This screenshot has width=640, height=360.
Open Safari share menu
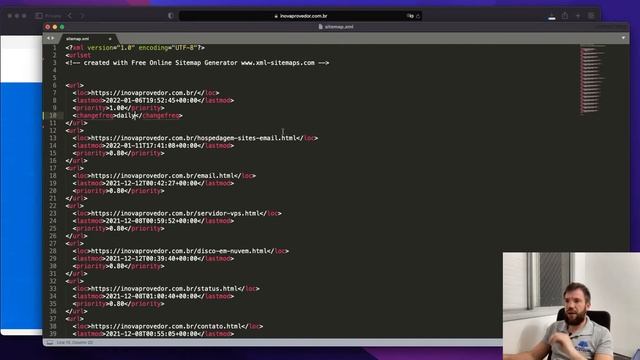(x=565, y=16)
